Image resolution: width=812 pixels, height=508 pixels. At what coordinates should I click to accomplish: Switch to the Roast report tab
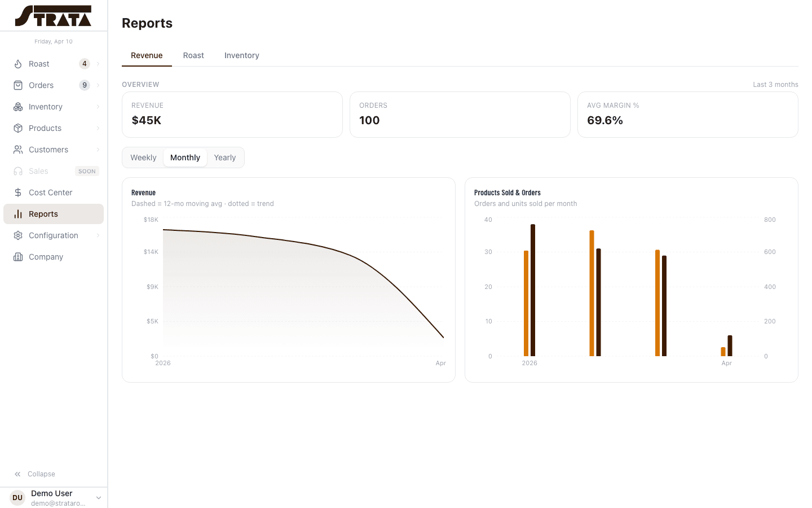tap(193, 55)
